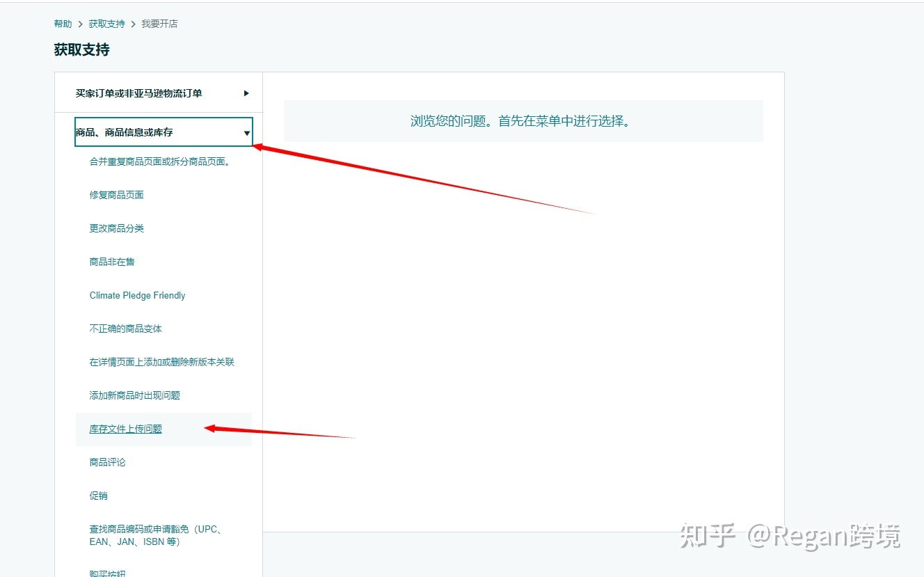The width and height of the screenshot is (924, 577).
Task: Choose 添加新商品时出现问题 option
Action: pos(136,395)
